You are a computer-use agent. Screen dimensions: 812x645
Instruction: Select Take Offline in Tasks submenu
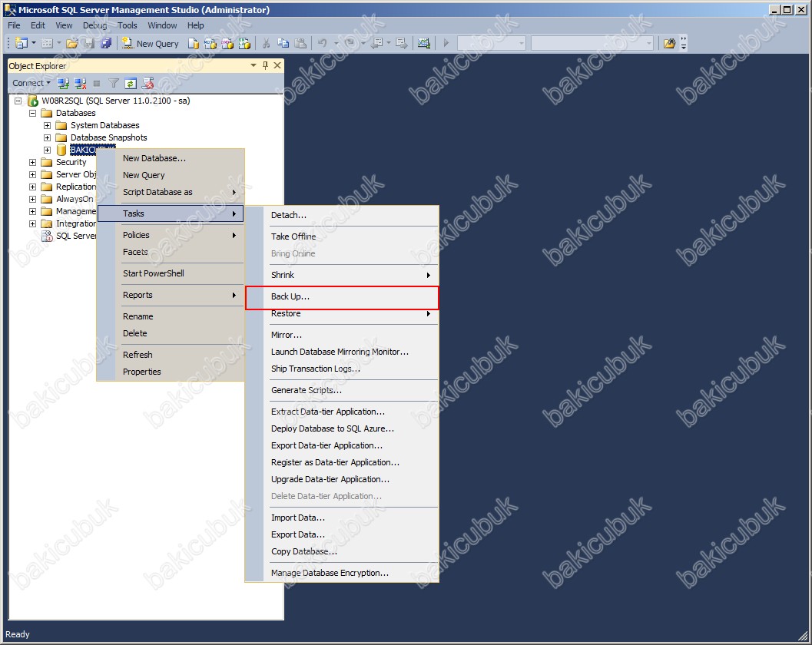(x=342, y=237)
